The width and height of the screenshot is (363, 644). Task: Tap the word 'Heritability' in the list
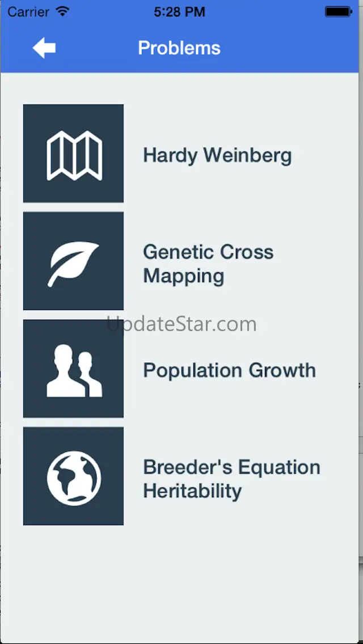click(192, 491)
